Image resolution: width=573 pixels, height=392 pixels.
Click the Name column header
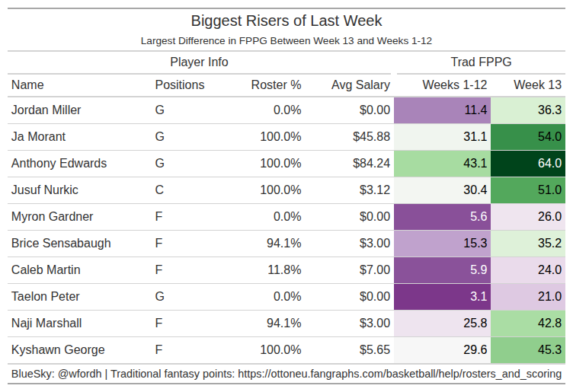point(28,85)
